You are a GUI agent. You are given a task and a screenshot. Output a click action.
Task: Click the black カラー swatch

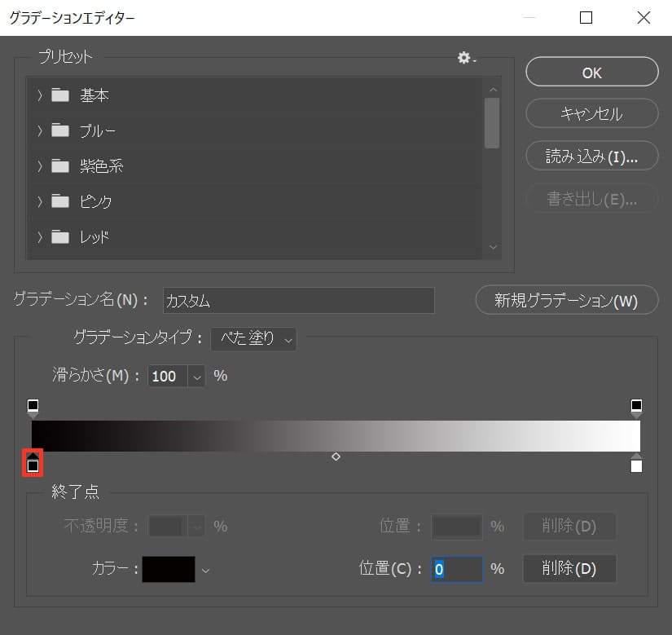click(169, 570)
